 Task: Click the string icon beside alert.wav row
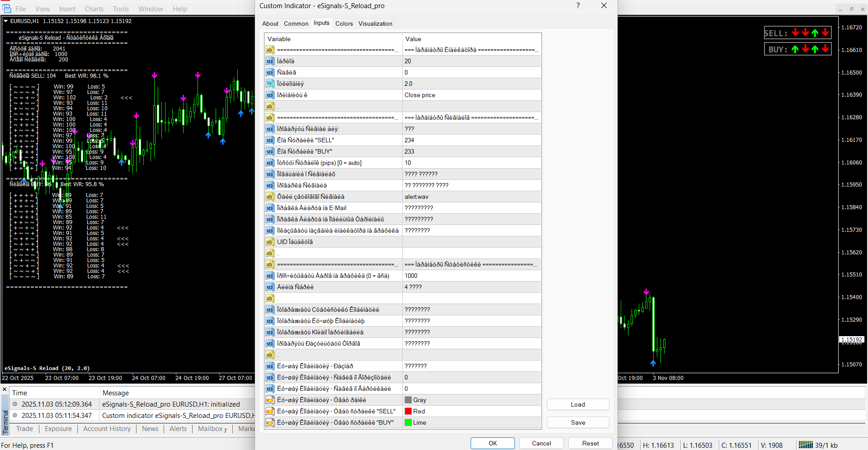[269, 197]
